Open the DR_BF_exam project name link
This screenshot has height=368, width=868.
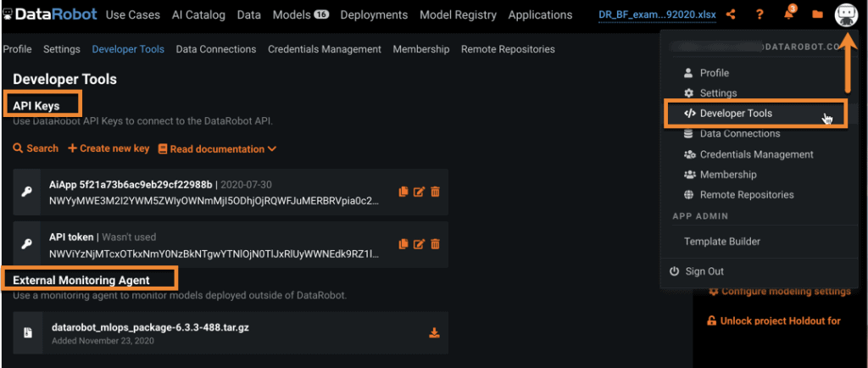(657, 15)
